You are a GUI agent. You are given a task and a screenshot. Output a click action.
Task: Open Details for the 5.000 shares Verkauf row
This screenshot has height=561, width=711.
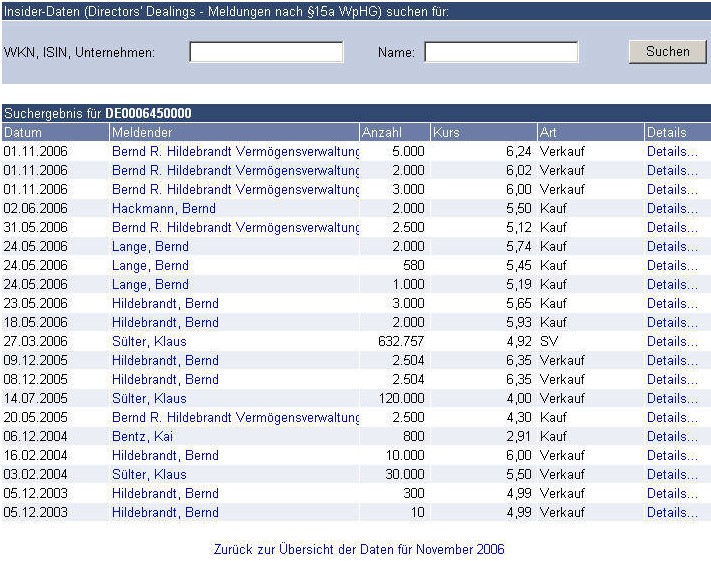672,152
